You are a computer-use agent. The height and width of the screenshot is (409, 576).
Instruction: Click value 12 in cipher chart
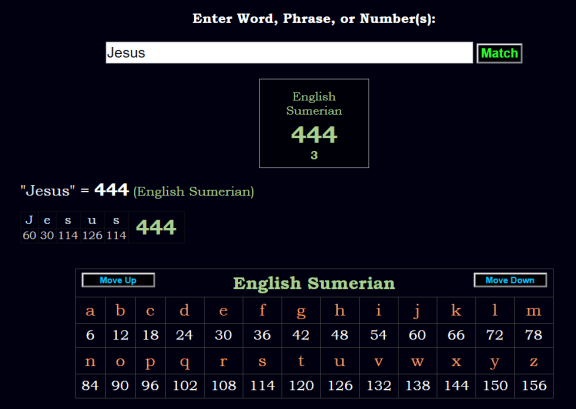pos(120,335)
